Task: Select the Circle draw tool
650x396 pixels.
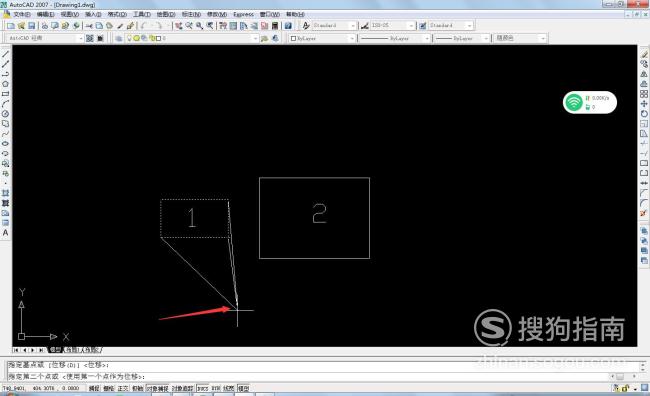Action: [x=5, y=114]
